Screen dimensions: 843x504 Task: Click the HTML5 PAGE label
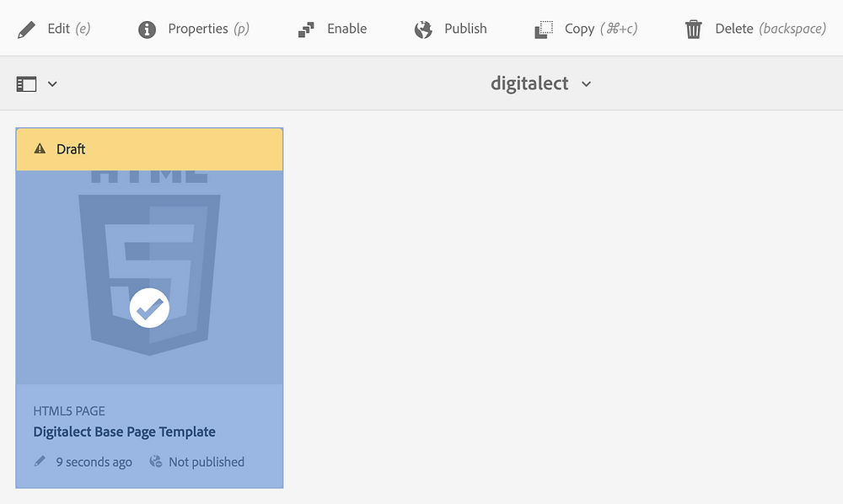[69, 411]
